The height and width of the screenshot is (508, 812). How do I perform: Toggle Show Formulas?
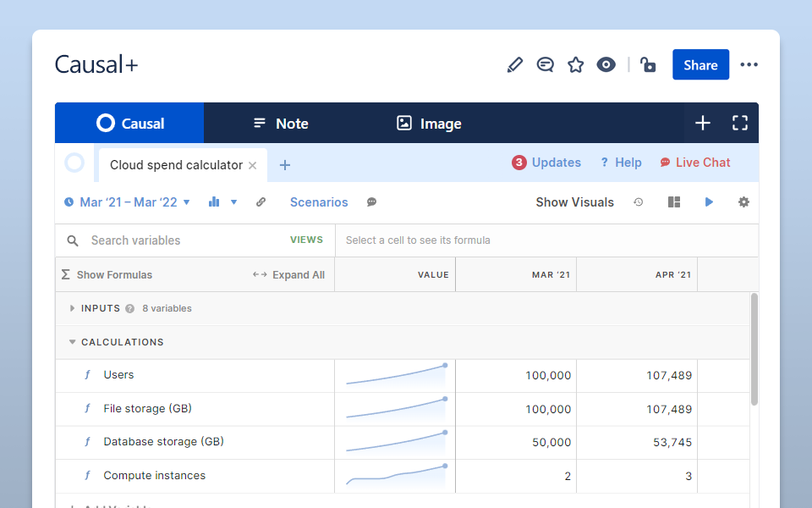[107, 274]
